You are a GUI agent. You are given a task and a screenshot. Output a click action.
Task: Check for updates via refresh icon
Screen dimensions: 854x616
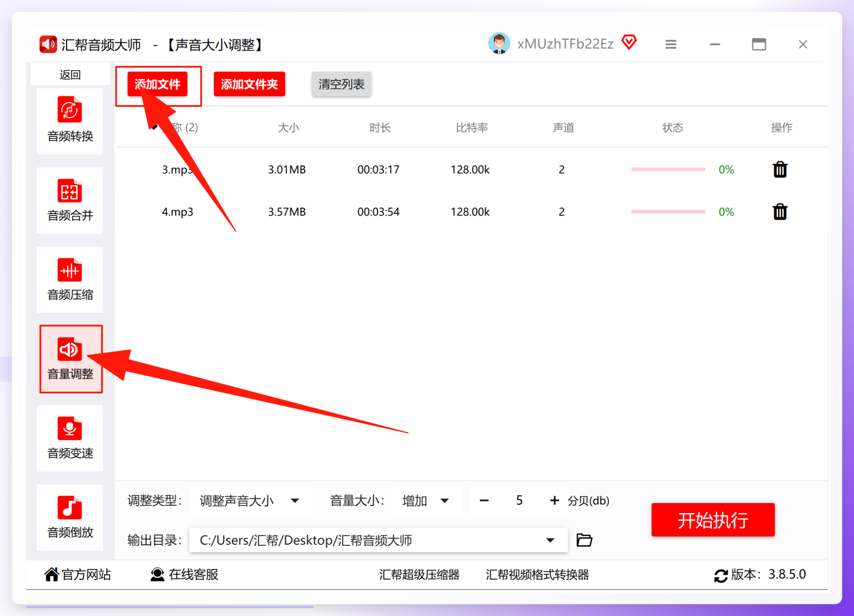pos(721,575)
